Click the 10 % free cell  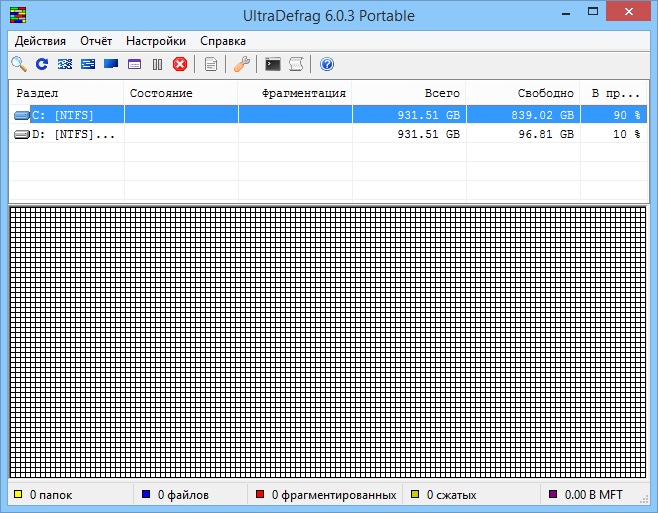[627, 134]
